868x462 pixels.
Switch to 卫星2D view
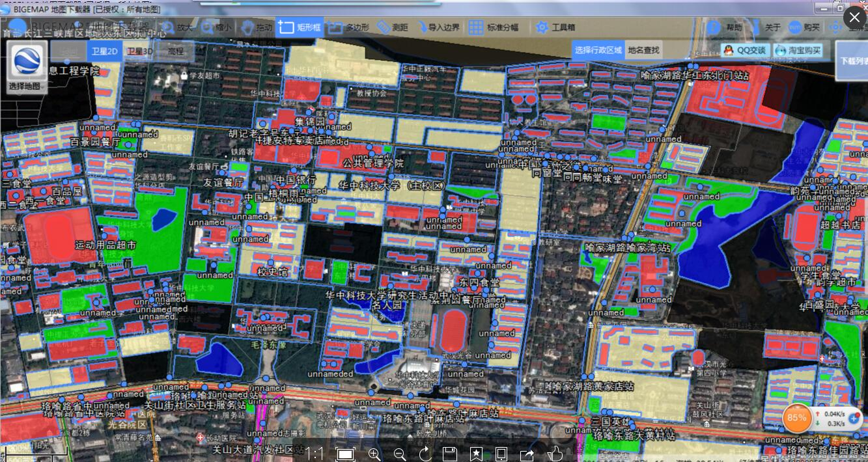(x=104, y=51)
